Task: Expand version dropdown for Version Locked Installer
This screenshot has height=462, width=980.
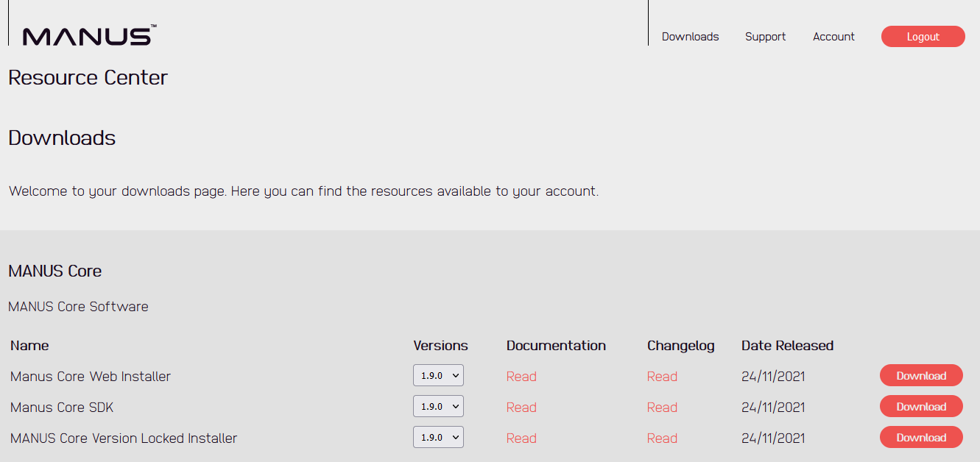Action: pos(438,437)
